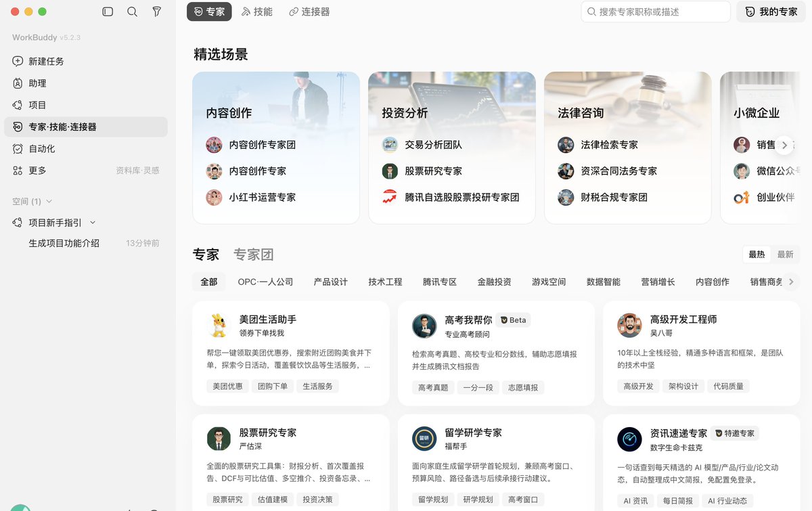The height and width of the screenshot is (511, 812).
Task: Click 架构设计 tag
Action: click(x=683, y=386)
